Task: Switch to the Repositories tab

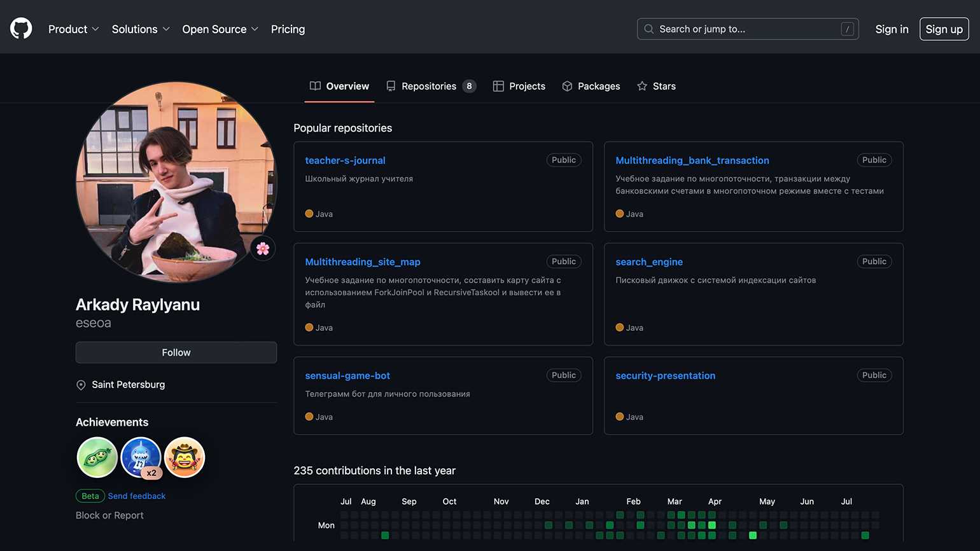Action: tap(429, 87)
